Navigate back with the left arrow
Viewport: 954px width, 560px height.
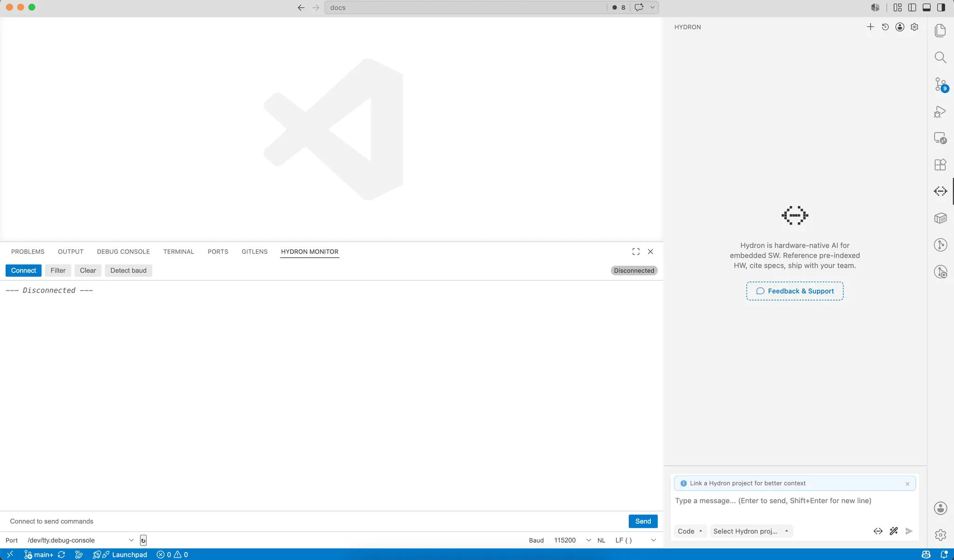[x=301, y=7]
